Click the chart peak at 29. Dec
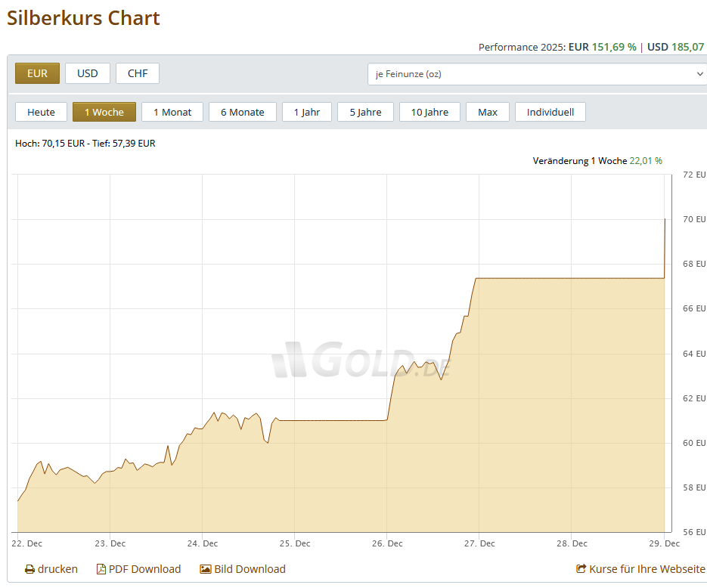 (x=665, y=219)
